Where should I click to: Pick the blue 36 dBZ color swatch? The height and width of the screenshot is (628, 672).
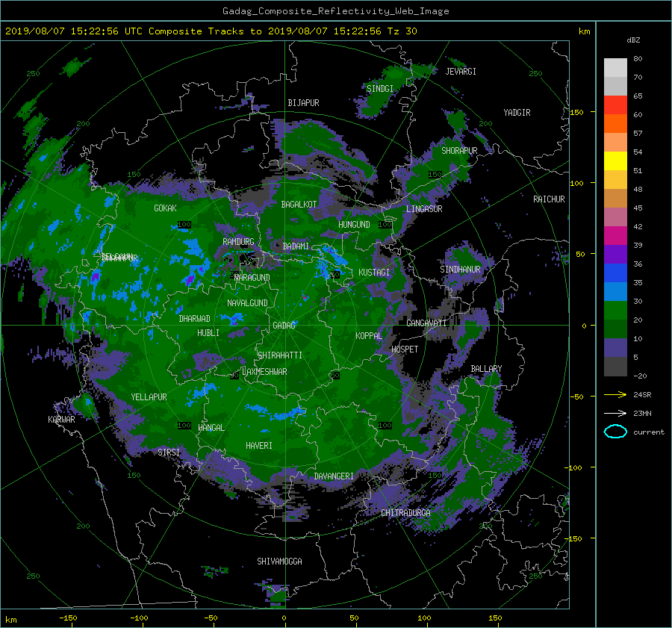[615, 273]
